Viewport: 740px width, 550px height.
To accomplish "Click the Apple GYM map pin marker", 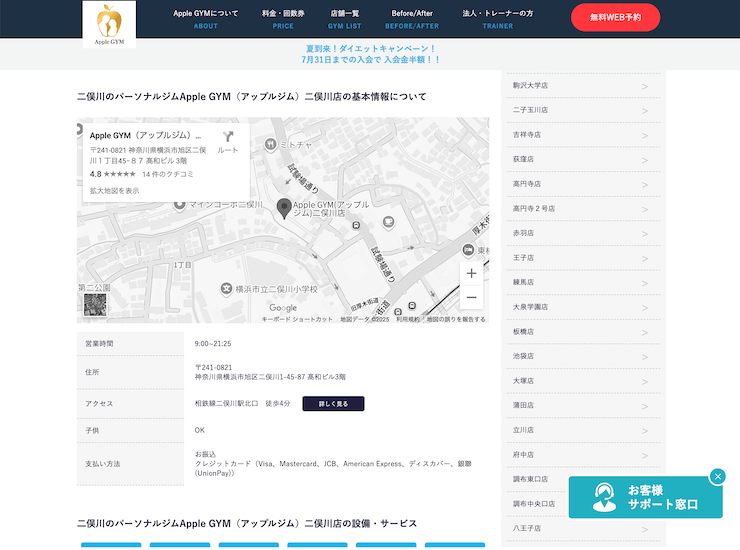I will (x=284, y=208).
